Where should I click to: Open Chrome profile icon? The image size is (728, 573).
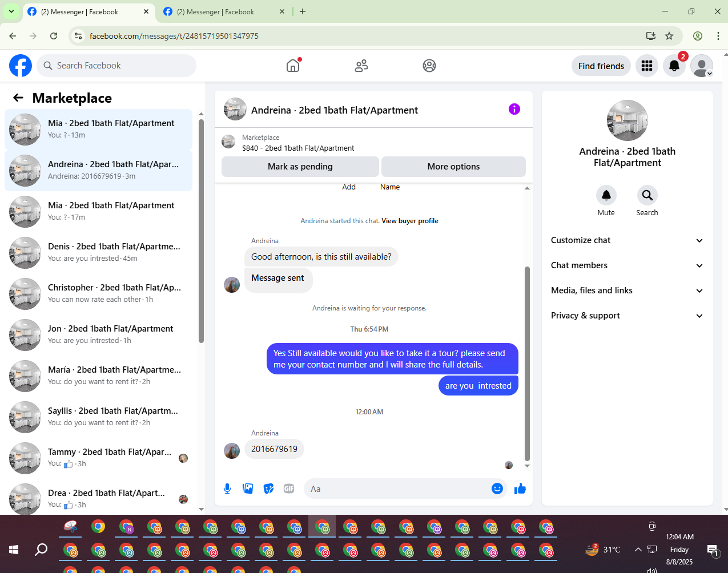[x=698, y=36]
